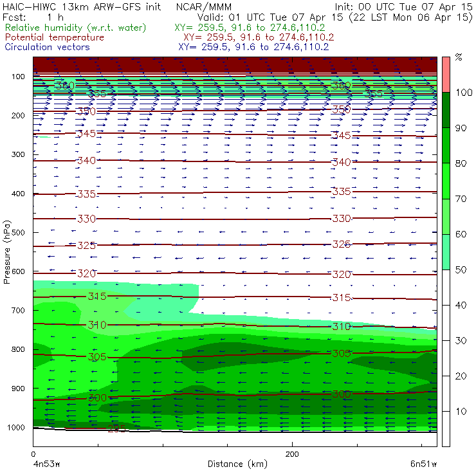Click the distance axis '0' tick label
The image size is (476, 476).
pos(33,454)
